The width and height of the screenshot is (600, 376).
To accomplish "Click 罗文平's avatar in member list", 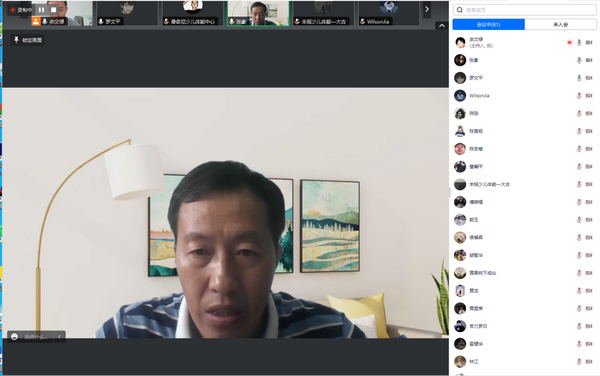I will point(460,78).
